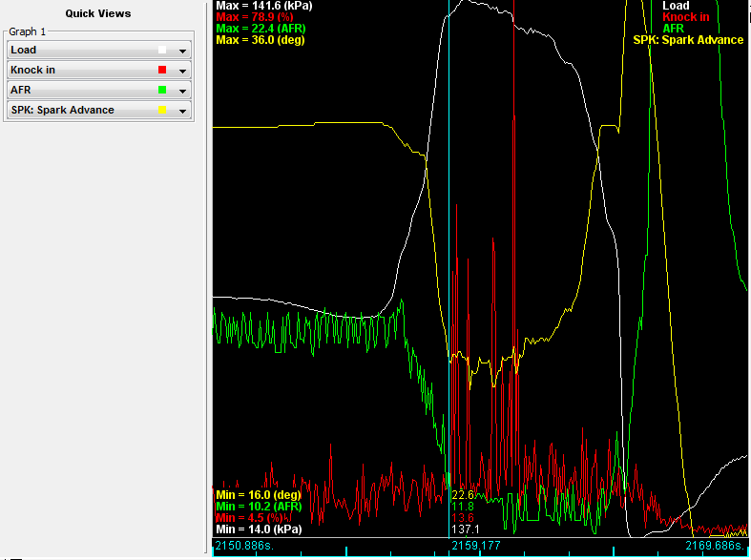Click the 2169.686s end time label

coord(716,547)
